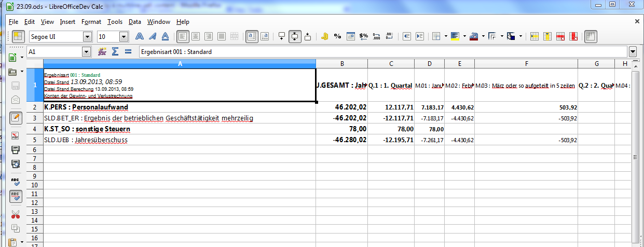Open the Format menu
Viewport: 644px width, 247px height.
(x=91, y=22)
